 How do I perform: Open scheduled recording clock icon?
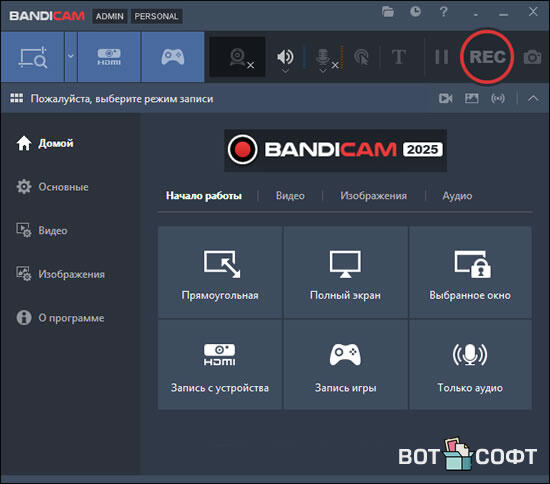[416, 12]
